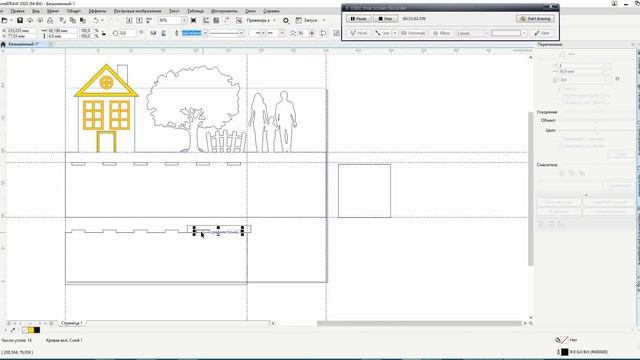640x360 pixels.
Task: Click the Paste icon in the standard toolbar
Action: coord(83,20)
